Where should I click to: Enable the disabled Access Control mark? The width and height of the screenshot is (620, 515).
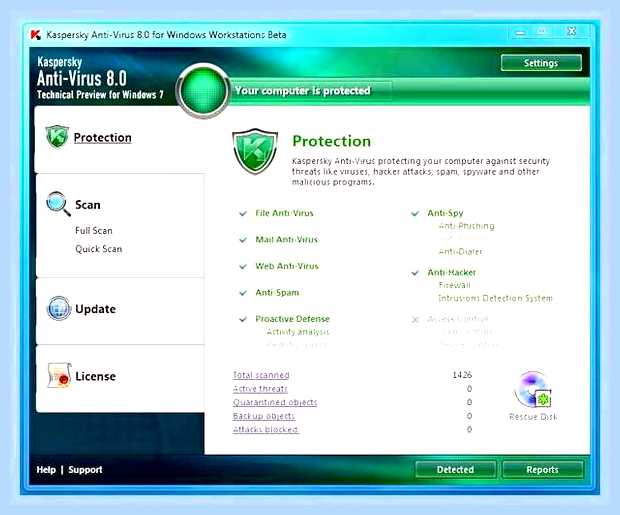click(x=415, y=319)
